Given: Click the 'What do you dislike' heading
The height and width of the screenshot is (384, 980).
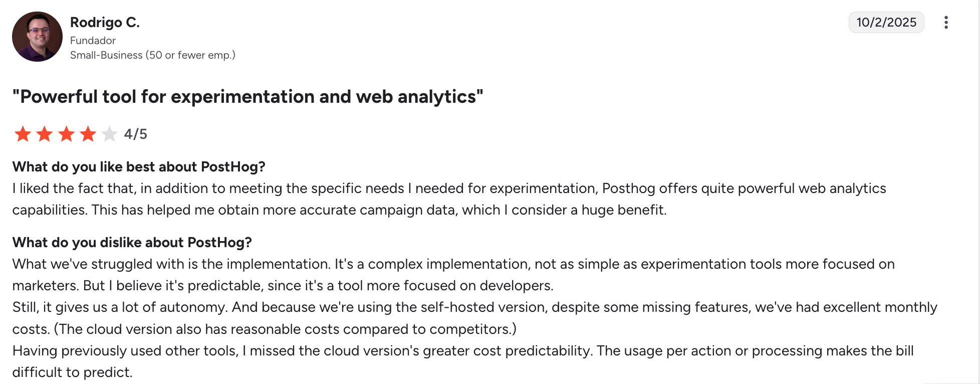Looking at the screenshot, I should pos(132,243).
